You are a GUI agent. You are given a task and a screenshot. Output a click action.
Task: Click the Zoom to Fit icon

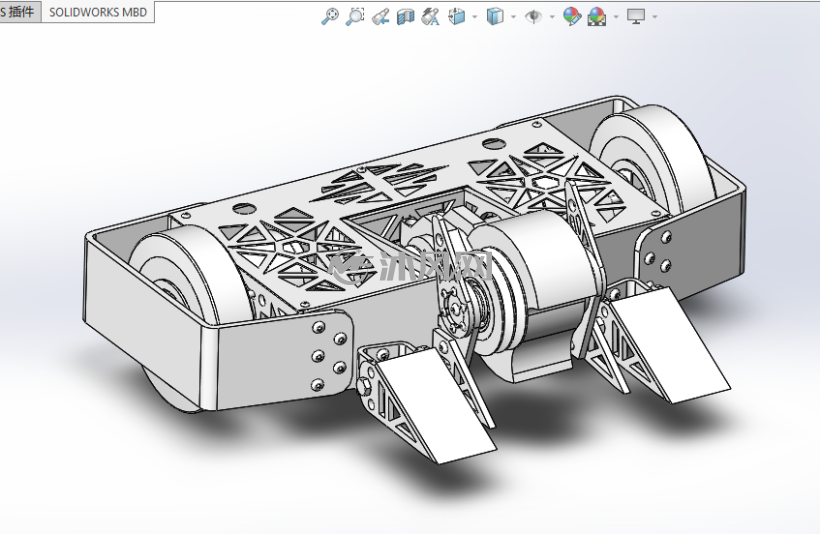329,16
